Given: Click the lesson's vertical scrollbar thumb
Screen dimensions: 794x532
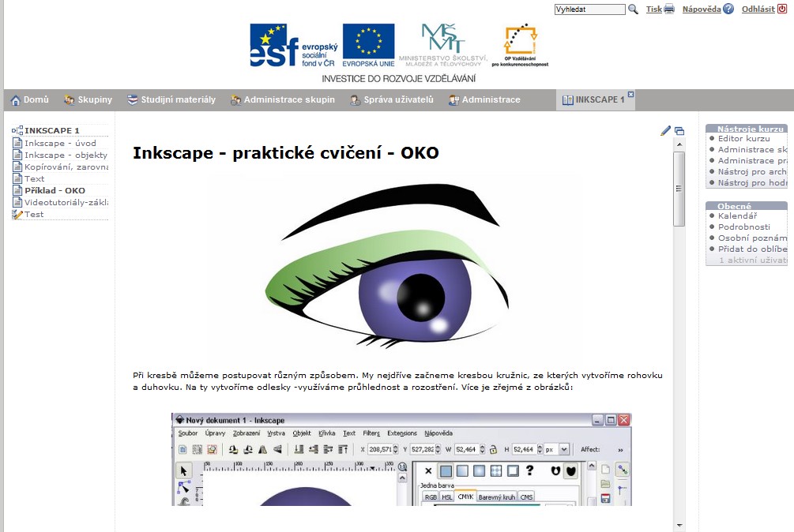Looking at the screenshot, I should [x=679, y=189].
